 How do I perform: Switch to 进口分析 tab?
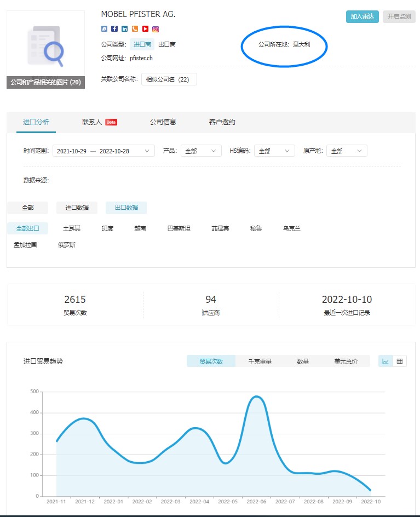(36, 122)
